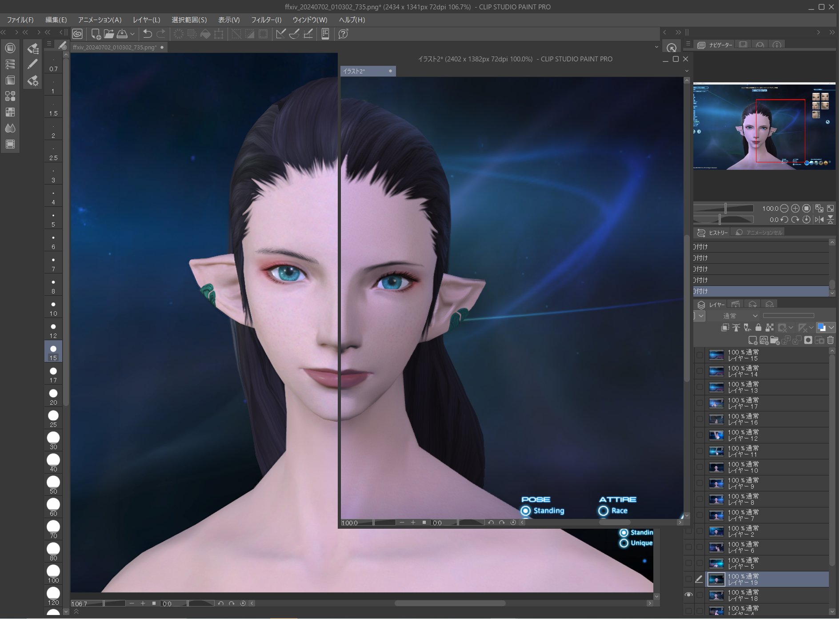
Task: Select the Standing pose radio button
Action: (526, 511)
